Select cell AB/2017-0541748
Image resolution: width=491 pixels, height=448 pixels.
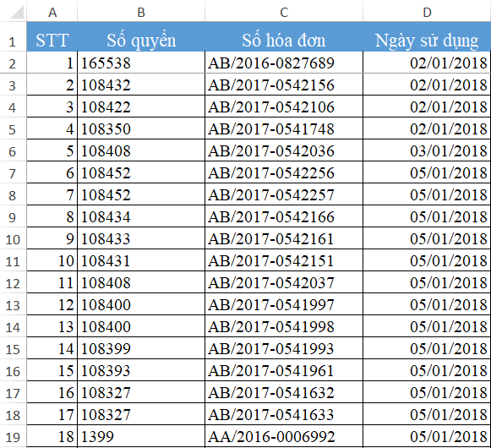(284, 128)
